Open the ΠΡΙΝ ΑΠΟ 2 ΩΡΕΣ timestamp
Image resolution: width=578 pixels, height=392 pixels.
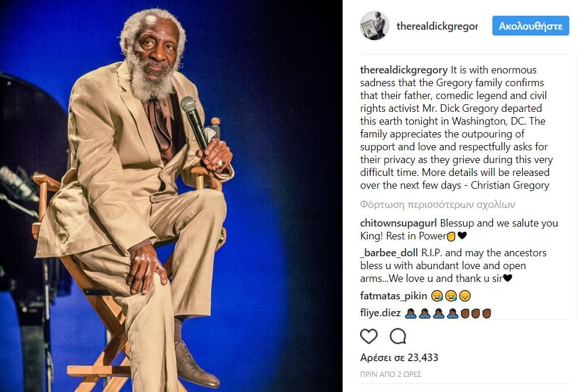pos(390,375)
